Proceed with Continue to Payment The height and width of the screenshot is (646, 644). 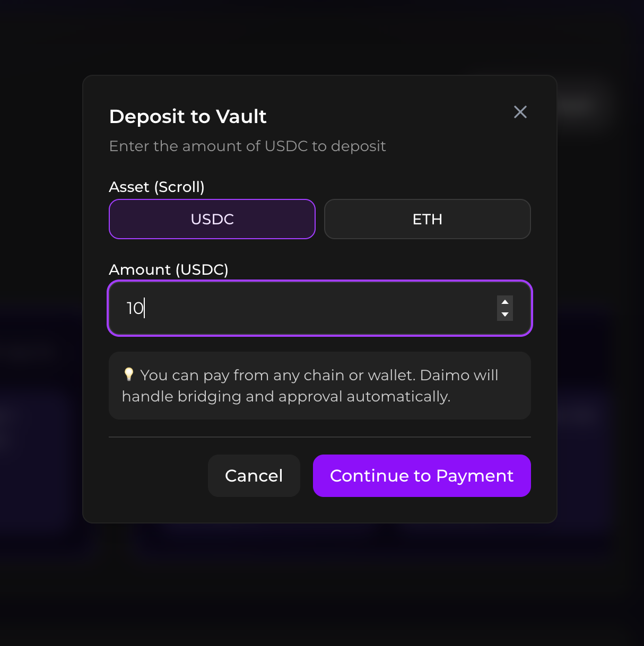click(422, 476)
